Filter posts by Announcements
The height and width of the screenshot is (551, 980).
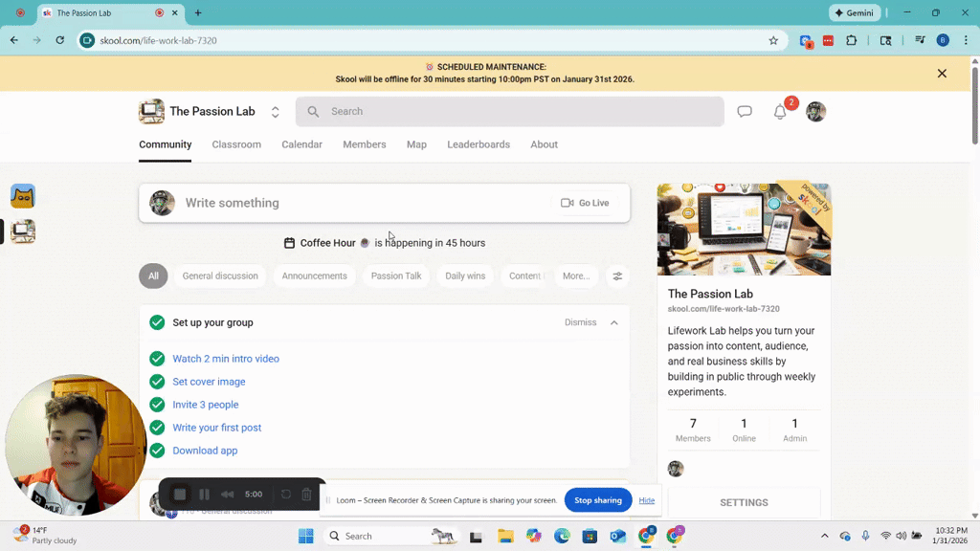click(x=314, y=276)
